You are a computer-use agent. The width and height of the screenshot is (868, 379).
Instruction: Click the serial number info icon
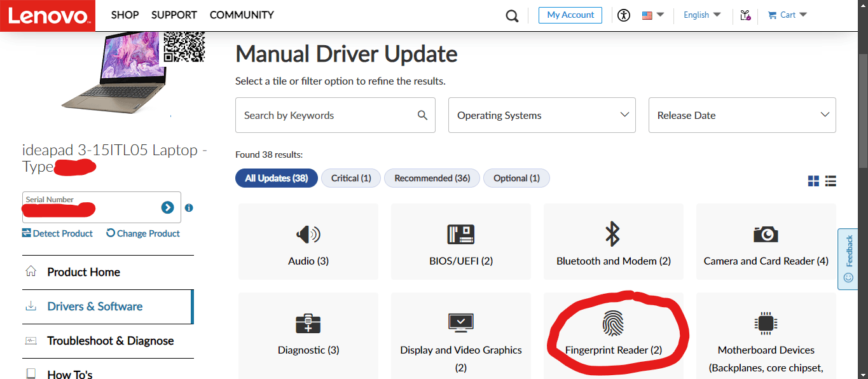pos(189,208)
